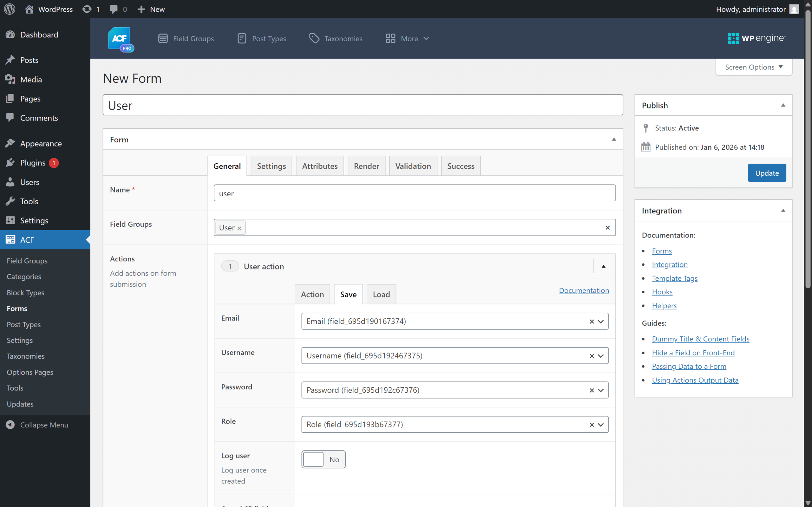The height and width of the screenshot is (507, 812).
Task: Open the New item plus icon
Action: tap(141, 9)
